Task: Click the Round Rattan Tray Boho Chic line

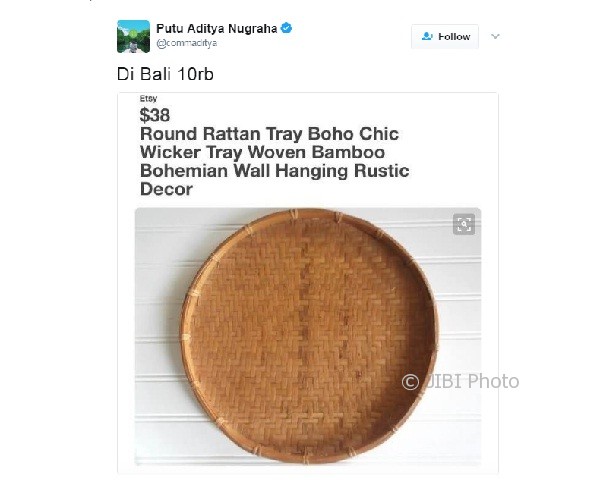Action: coord(269,134)
